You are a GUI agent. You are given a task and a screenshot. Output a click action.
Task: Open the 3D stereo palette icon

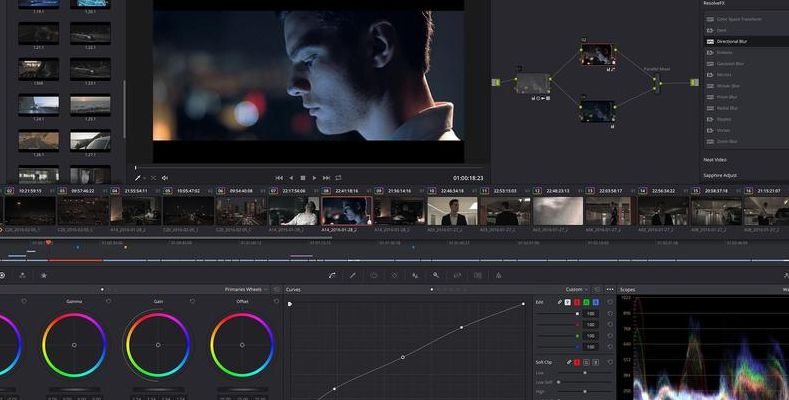pyautogui.click(x=478, y=275)
